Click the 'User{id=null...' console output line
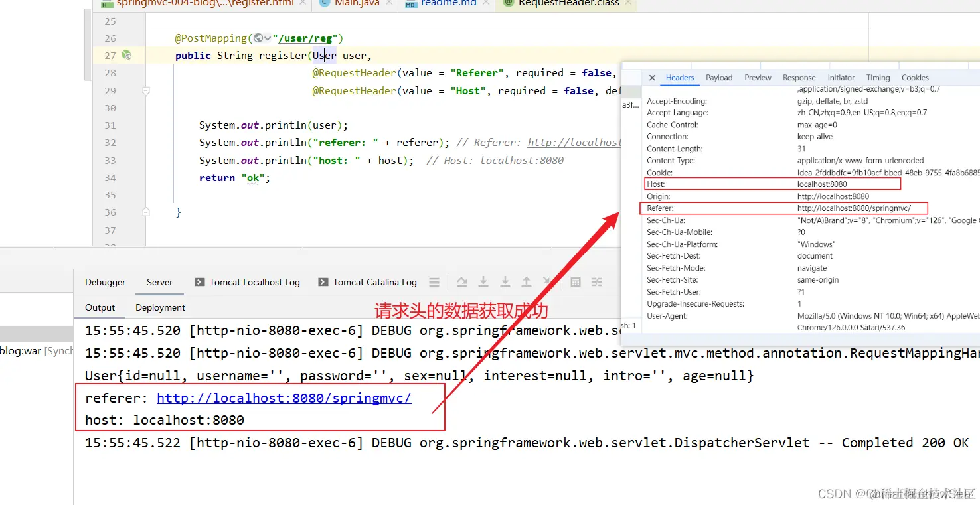 click(x=420, y=376)
